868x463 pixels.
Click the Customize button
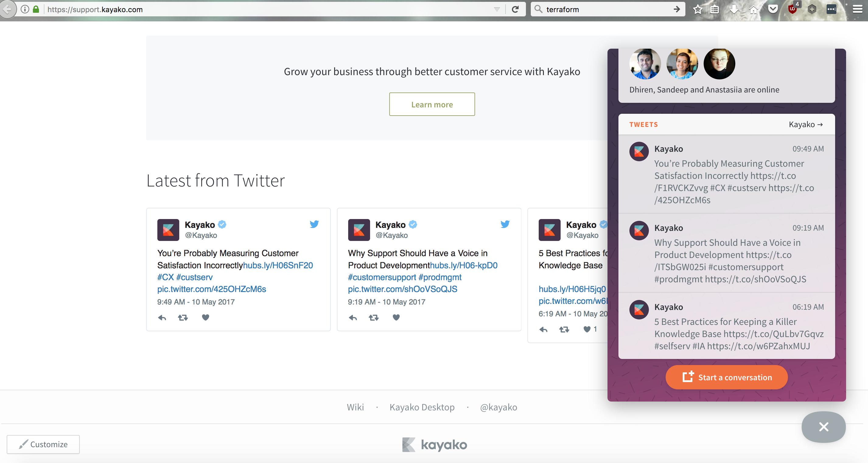[x=43, y=444]
